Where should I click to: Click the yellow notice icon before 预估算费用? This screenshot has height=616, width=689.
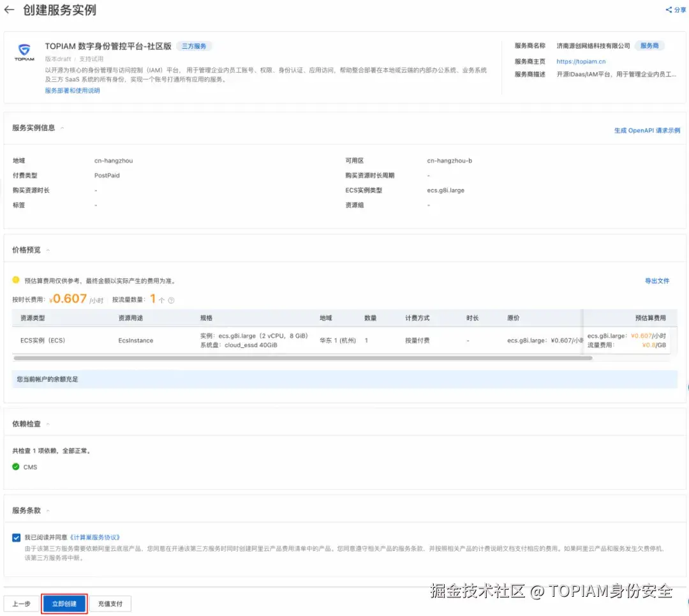tap(16, 280)
